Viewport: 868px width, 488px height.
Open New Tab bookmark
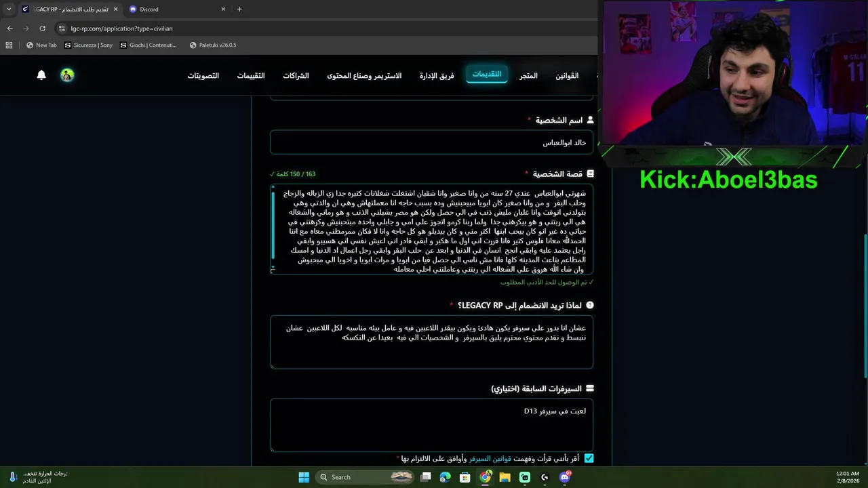pyautogui.click(x=41, y=45)
